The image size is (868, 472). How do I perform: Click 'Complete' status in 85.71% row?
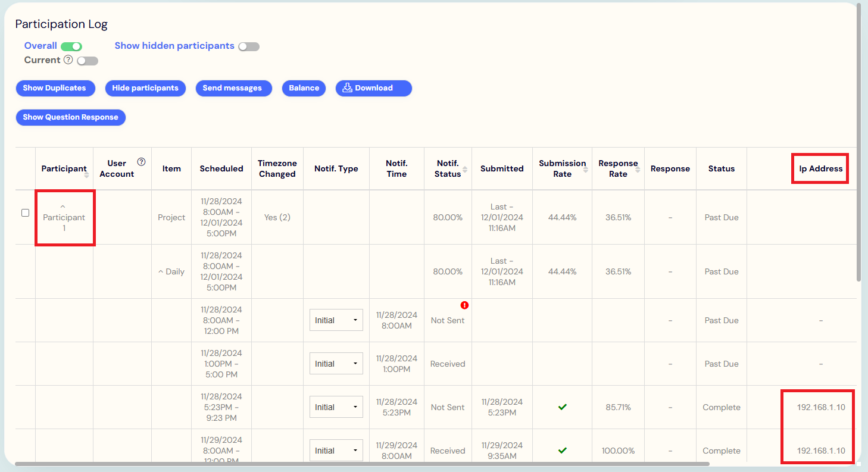point(722,408)
